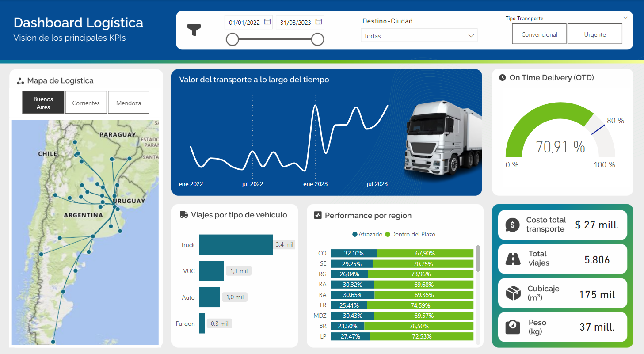Viewport: 644px width, 354px height.
Task: Switch to the Mendoza map tab
Action: (x=129, y=103)
